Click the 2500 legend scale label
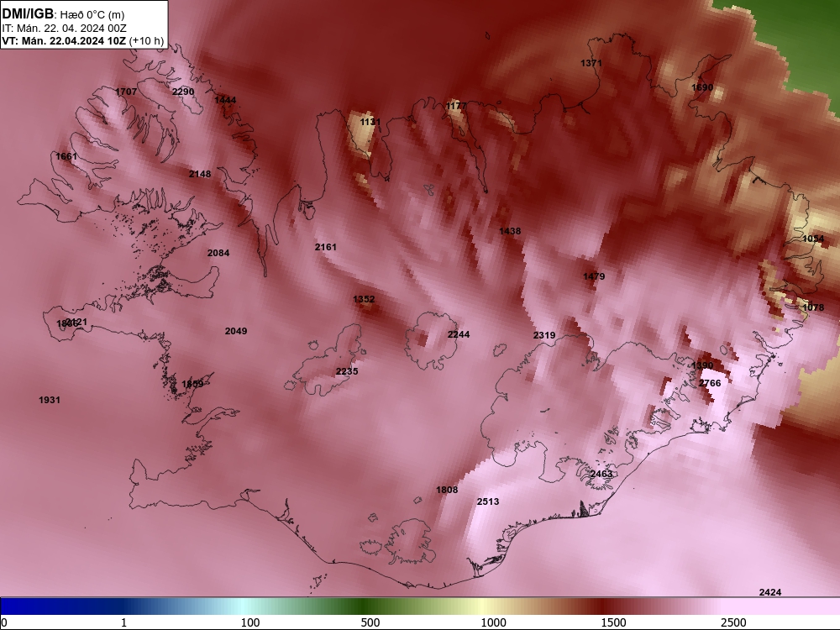Viewport: 840px width, 630px height. click(x=733, y=622)
